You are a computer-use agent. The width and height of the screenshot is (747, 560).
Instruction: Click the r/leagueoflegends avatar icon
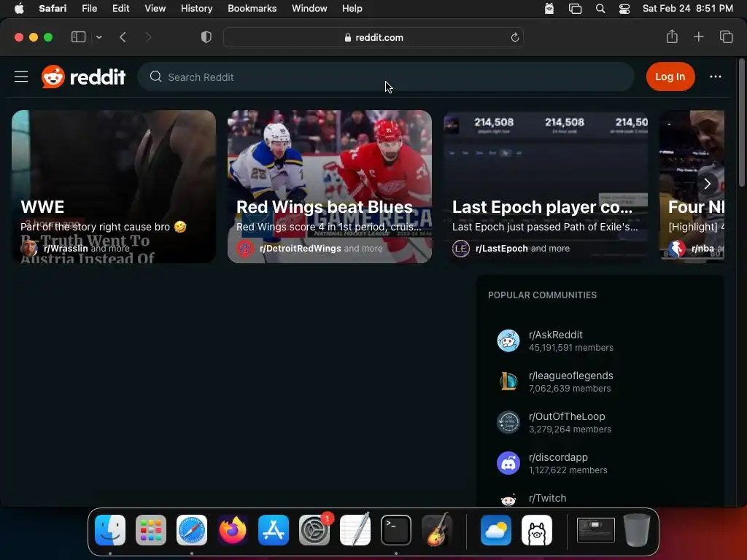click(508, 381)
